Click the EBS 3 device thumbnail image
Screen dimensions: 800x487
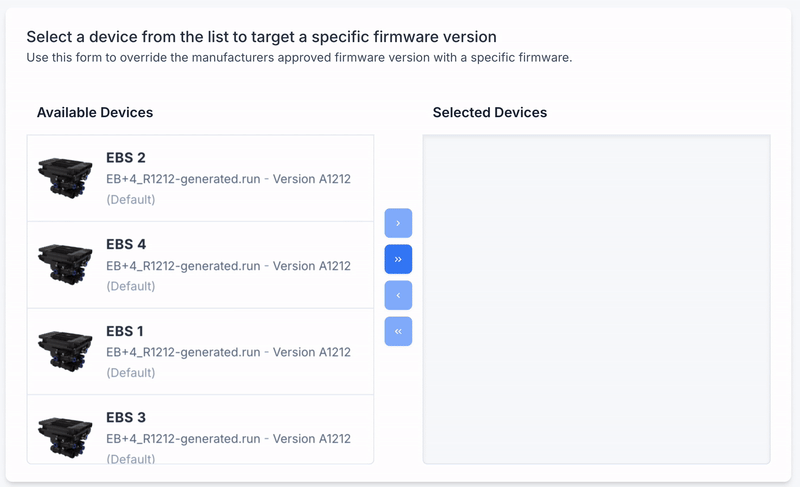click(x=66, y=437)
